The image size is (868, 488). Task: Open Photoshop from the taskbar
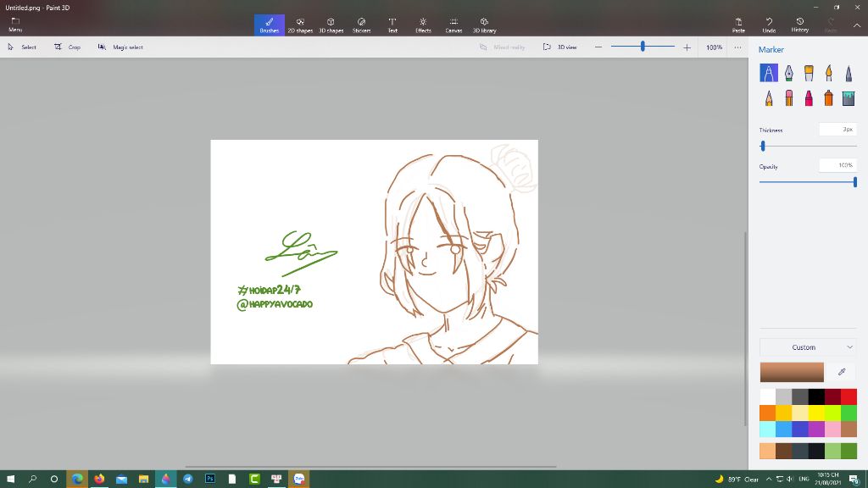210,480
